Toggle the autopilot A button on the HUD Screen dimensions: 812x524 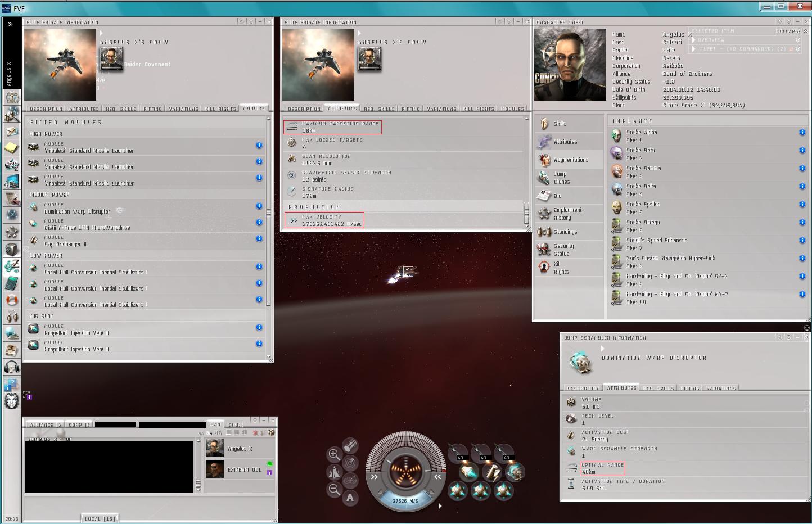click(350, 498)
